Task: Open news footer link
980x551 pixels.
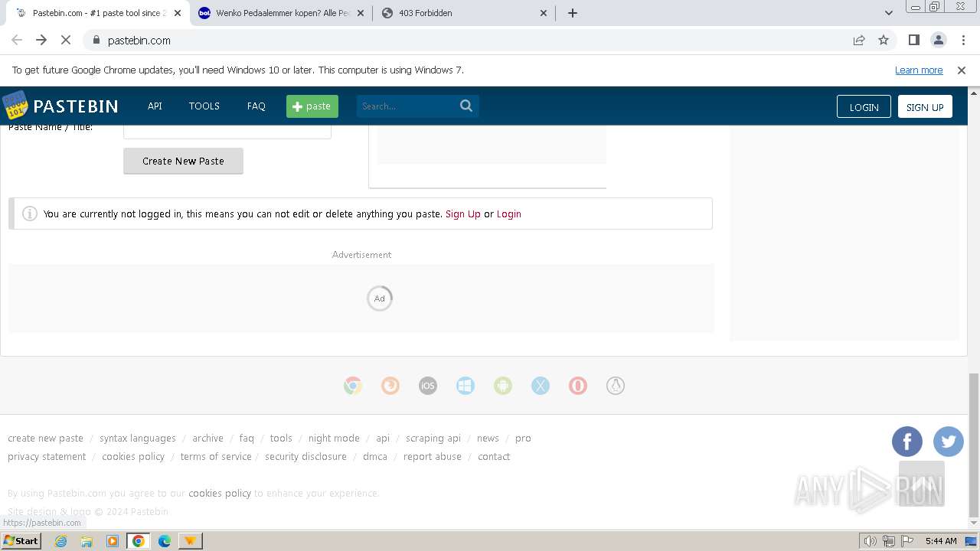Action: (x=488, y=438)
